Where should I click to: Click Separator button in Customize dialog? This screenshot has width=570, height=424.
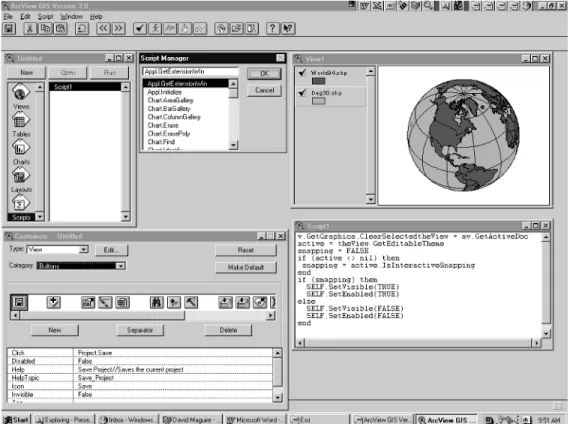pos(140,330)
